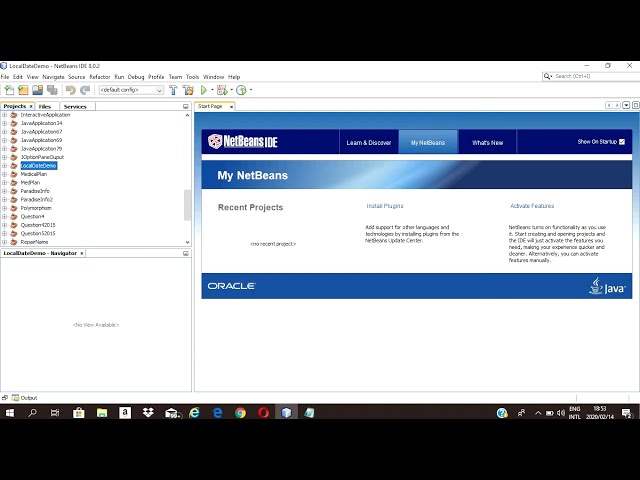Select the My NetBeans tab
Viewport: 640px width, 480px height.
click(428, 142)
